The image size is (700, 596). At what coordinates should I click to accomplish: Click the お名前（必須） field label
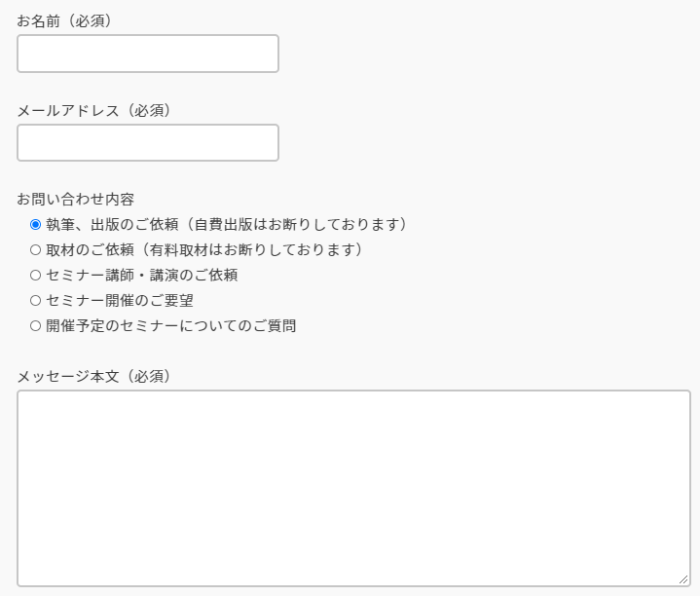point(64,21)
